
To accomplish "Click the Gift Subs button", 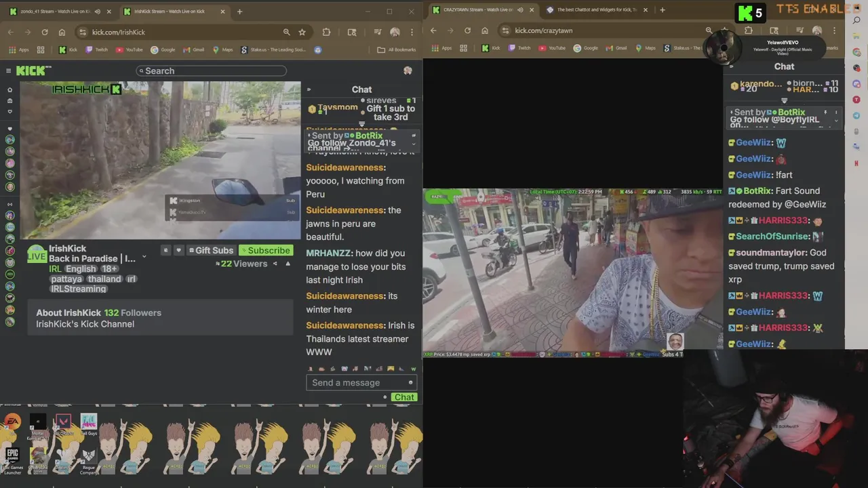I will [x=210, y=250].
